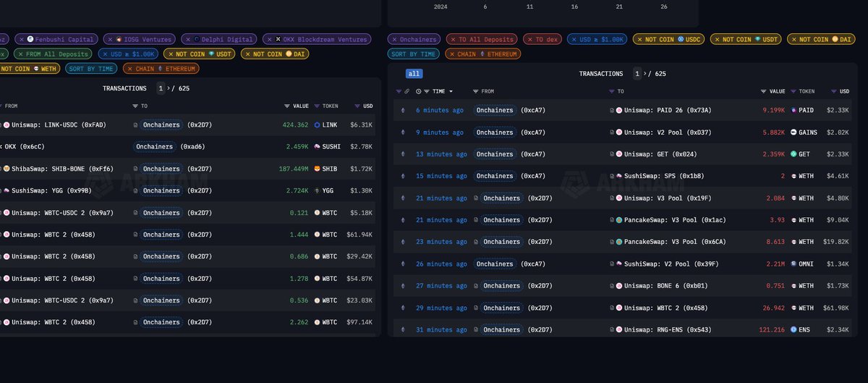Open the TOKEN column filter in the left table

[317, 106]
